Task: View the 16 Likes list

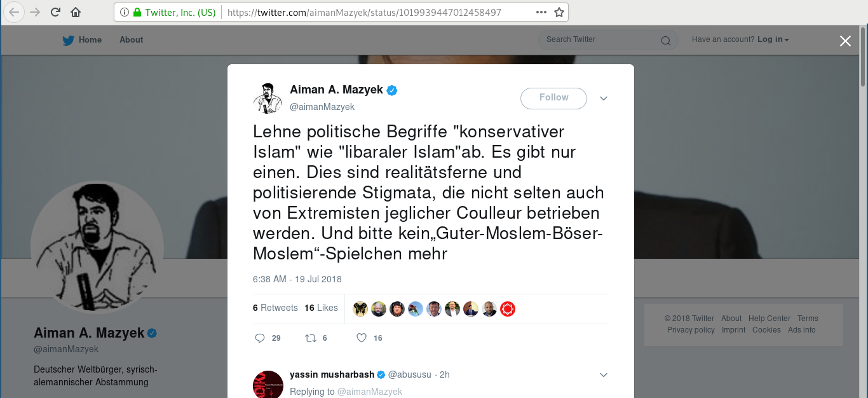Action: pyautogui.click(x=321, y=308)
